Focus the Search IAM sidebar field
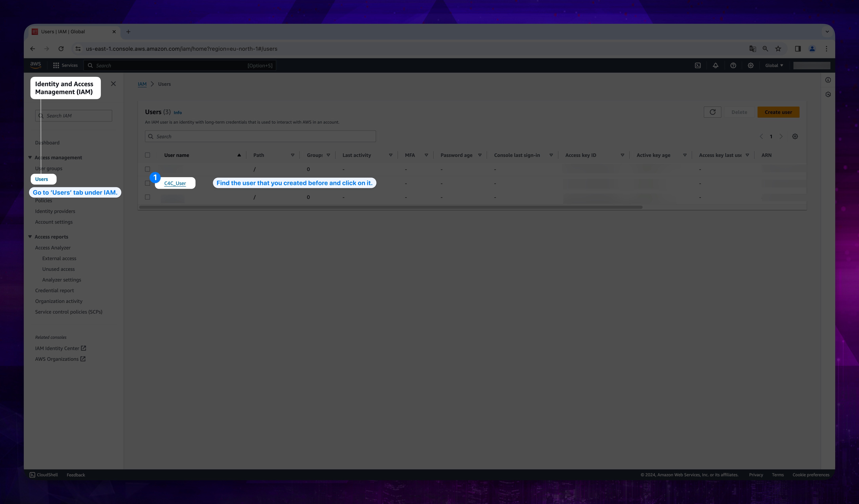 [x=74, y=116]
